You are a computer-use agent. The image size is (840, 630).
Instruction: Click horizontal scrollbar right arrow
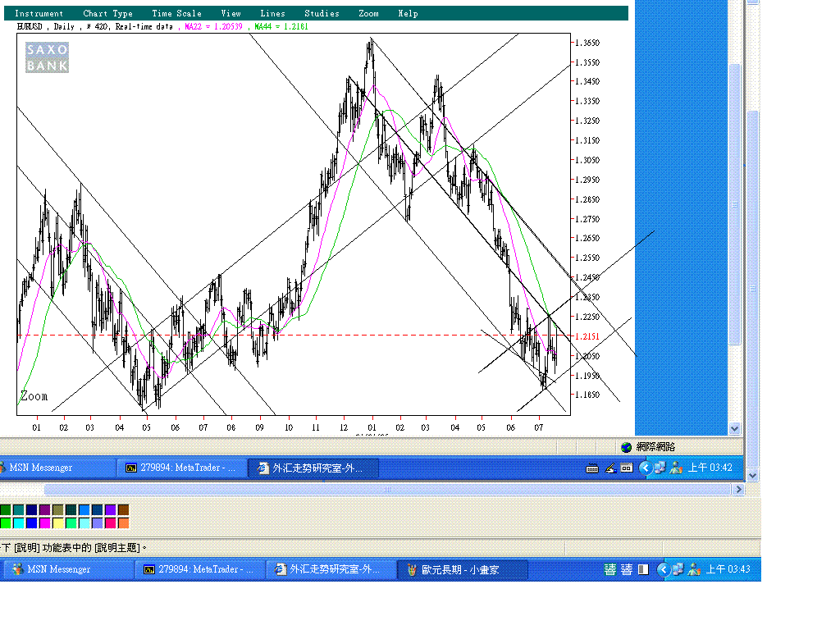(739, 489)
